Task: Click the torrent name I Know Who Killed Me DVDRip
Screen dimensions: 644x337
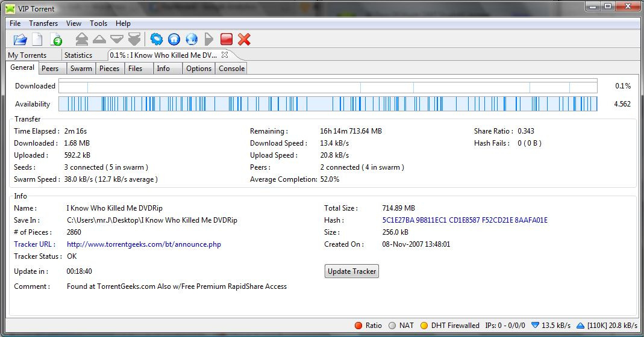Action: pyautogui.click(x=114, y=208)
